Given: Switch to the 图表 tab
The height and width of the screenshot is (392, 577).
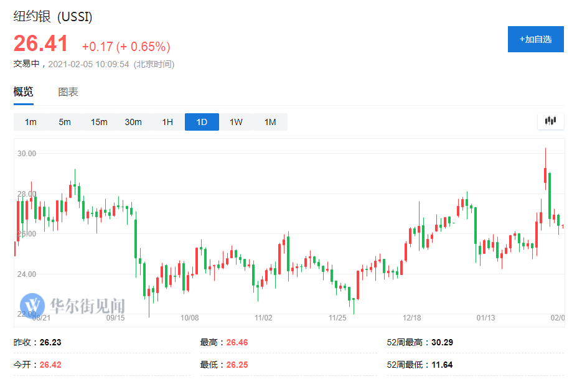Looking at the screenshot, I should (68, 92).
